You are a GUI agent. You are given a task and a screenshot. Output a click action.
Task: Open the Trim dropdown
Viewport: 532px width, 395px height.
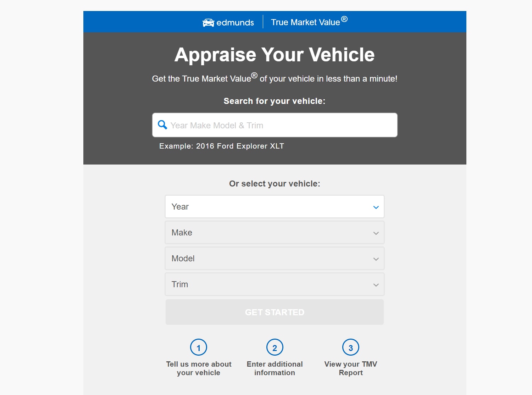275,284
